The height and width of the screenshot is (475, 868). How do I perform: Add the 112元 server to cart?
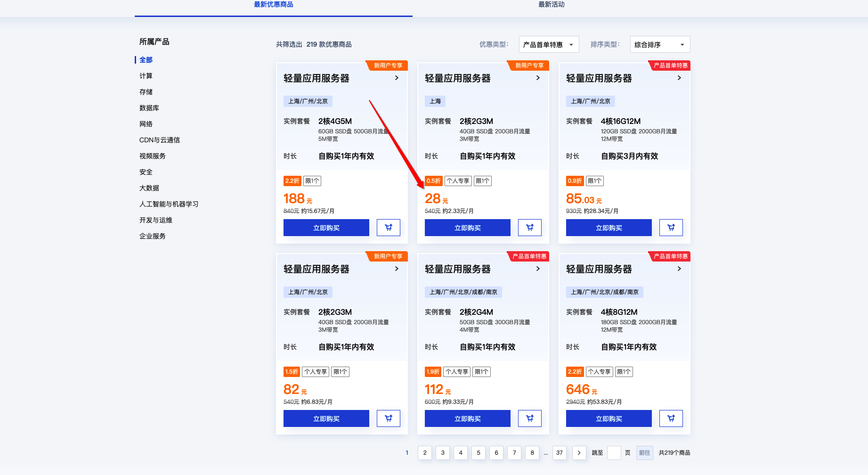tap(530, 418)
